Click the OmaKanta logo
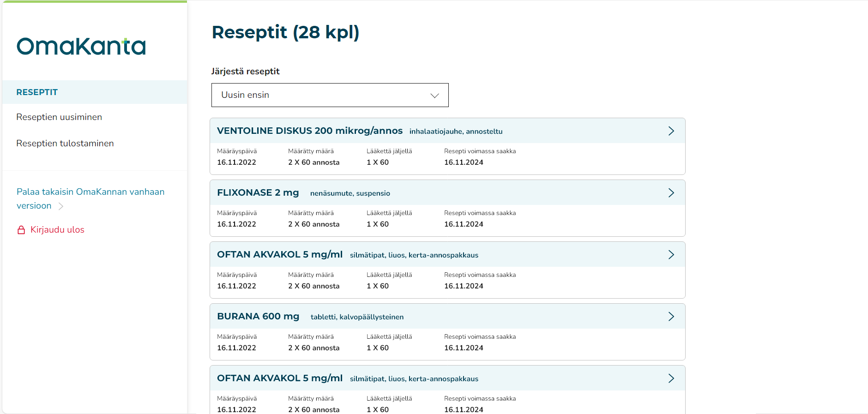The width and height of the screenshot is (868, 414). [81, 46]
